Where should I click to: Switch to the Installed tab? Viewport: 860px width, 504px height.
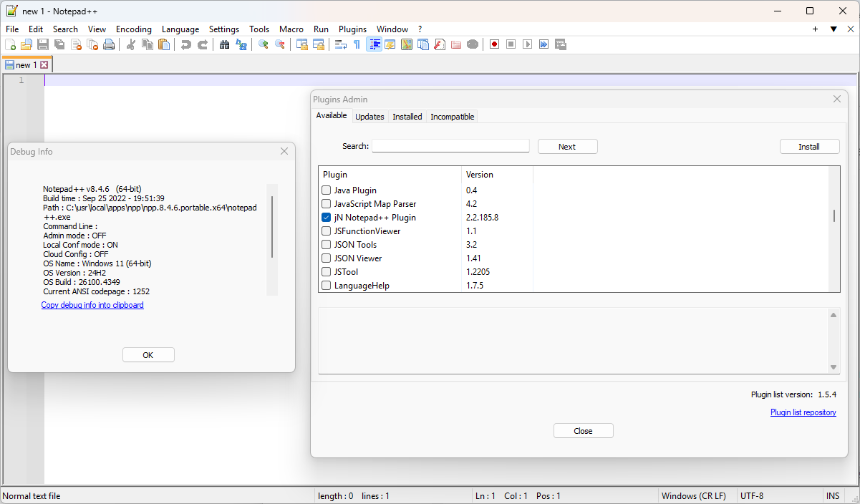click(407, 117)
